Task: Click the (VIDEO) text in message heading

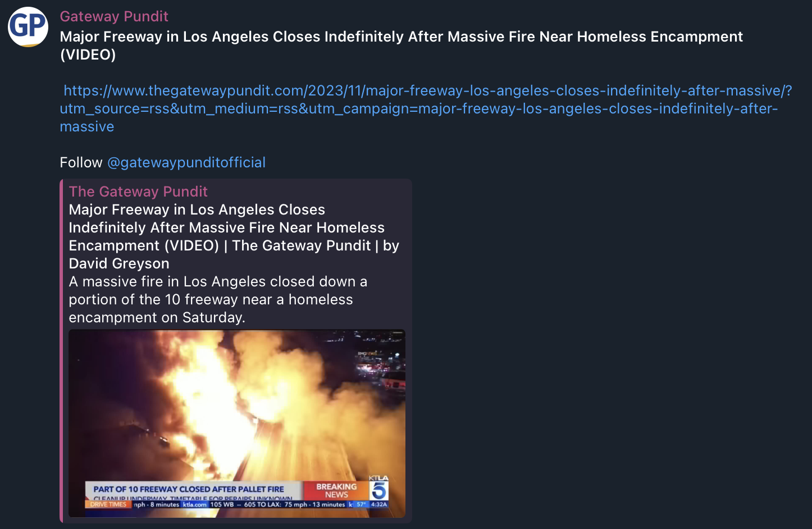Action: tap(88, 54)
